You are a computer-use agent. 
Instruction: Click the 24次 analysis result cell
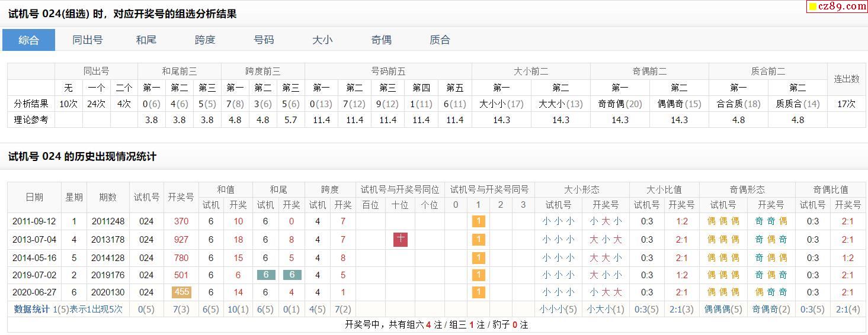point(96,104)
